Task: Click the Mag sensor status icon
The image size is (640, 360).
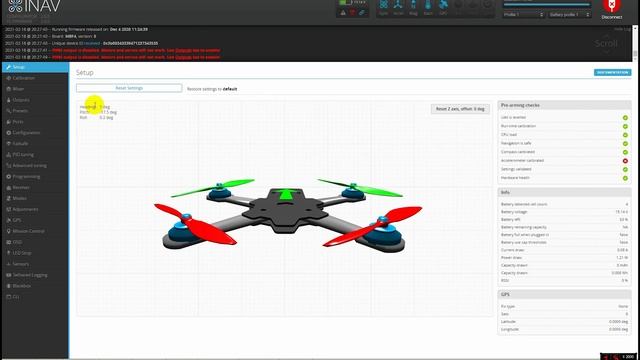Action: click(x=413, y=7)
